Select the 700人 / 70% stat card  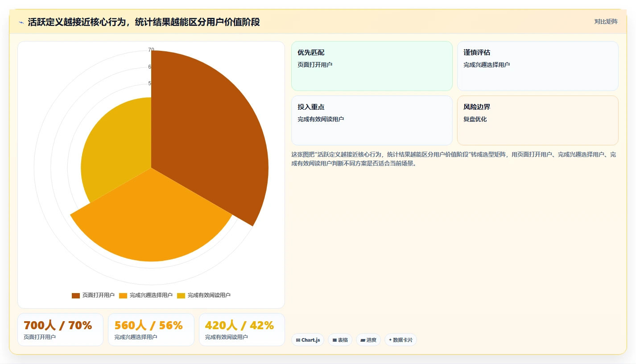(60, 330)
